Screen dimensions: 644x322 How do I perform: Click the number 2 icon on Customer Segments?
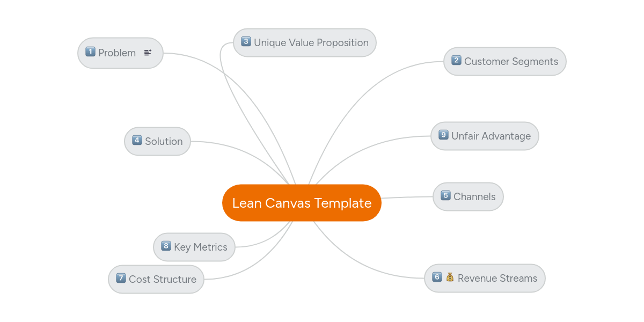click(x=456, y=60)
